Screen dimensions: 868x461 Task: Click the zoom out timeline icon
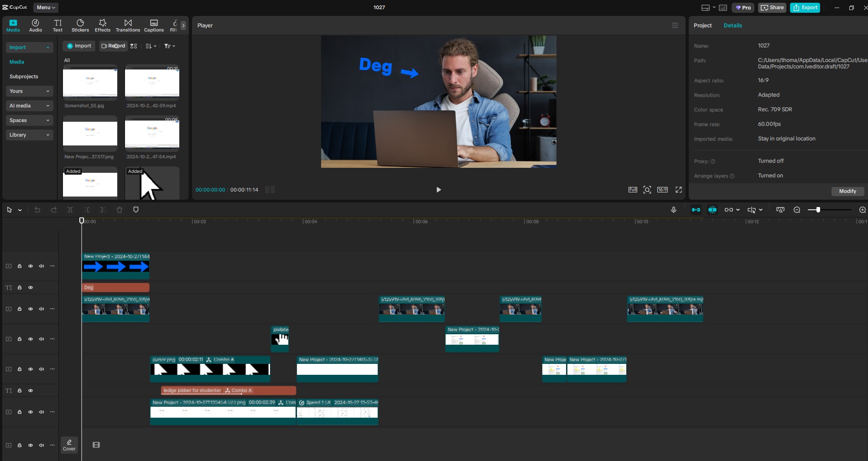797,210
